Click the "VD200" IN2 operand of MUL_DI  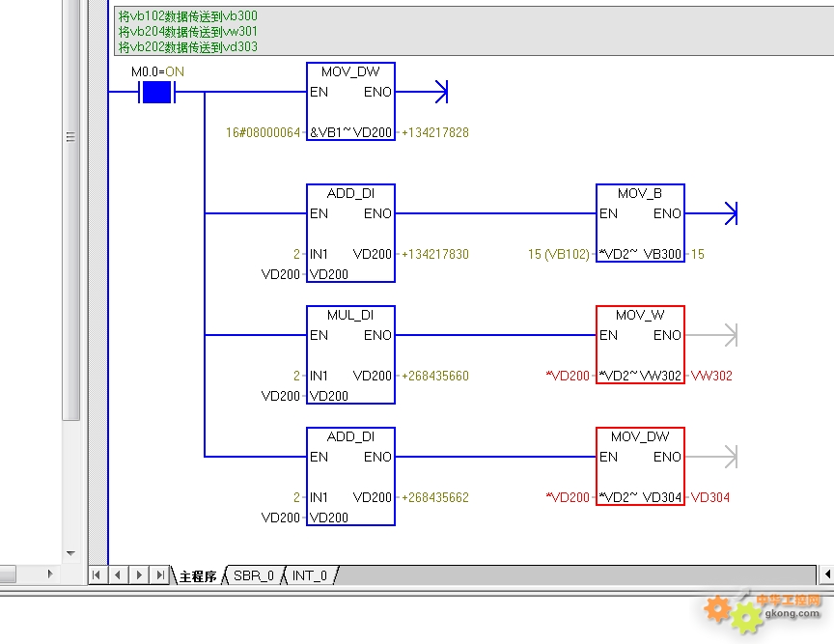pos(280,396)
